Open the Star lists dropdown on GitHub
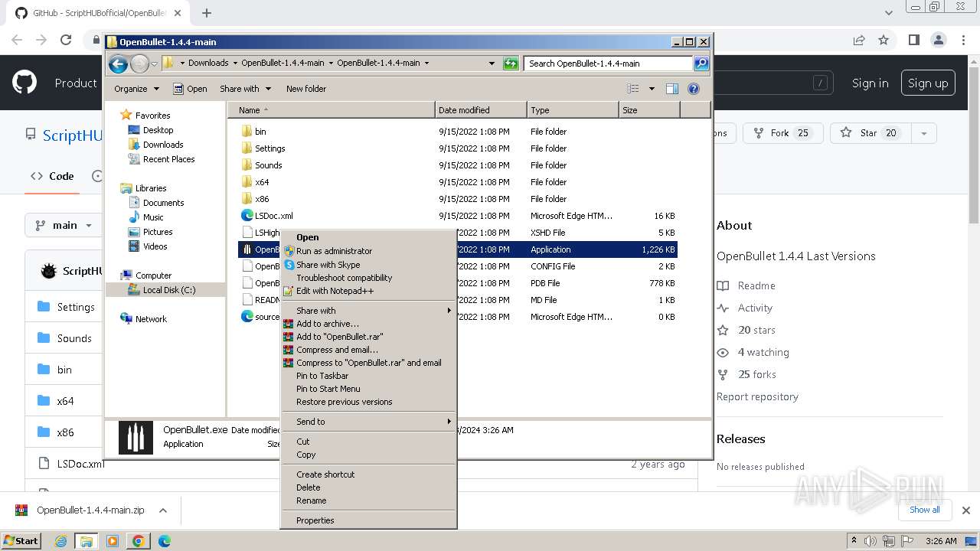Viewport: 980px width, 551px height. [924, 133]
